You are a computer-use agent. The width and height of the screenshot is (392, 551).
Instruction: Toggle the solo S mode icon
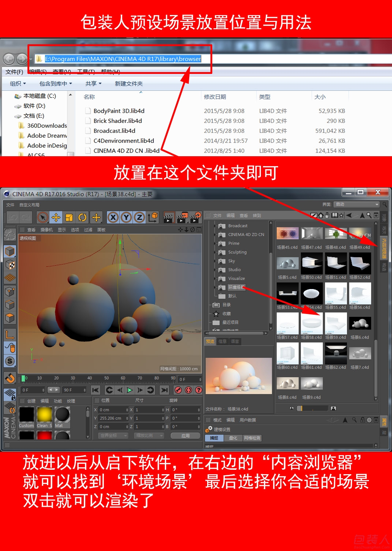(x=10, y=361)
